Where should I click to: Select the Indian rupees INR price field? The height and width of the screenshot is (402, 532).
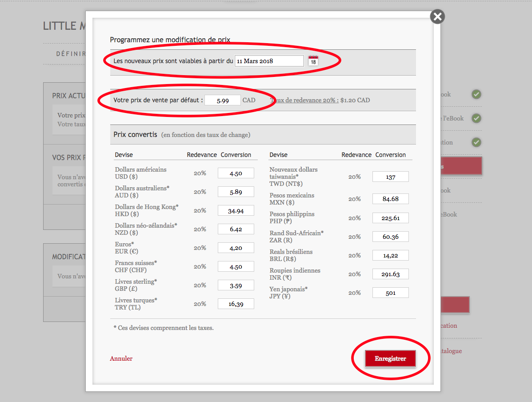[390, 274]
